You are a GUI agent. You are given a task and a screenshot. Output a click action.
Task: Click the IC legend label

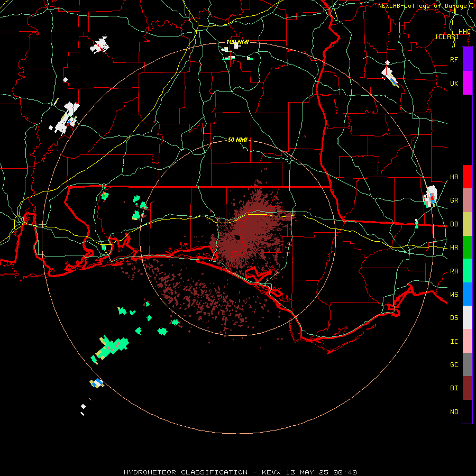pyautogui.click(x=454, y=342)
